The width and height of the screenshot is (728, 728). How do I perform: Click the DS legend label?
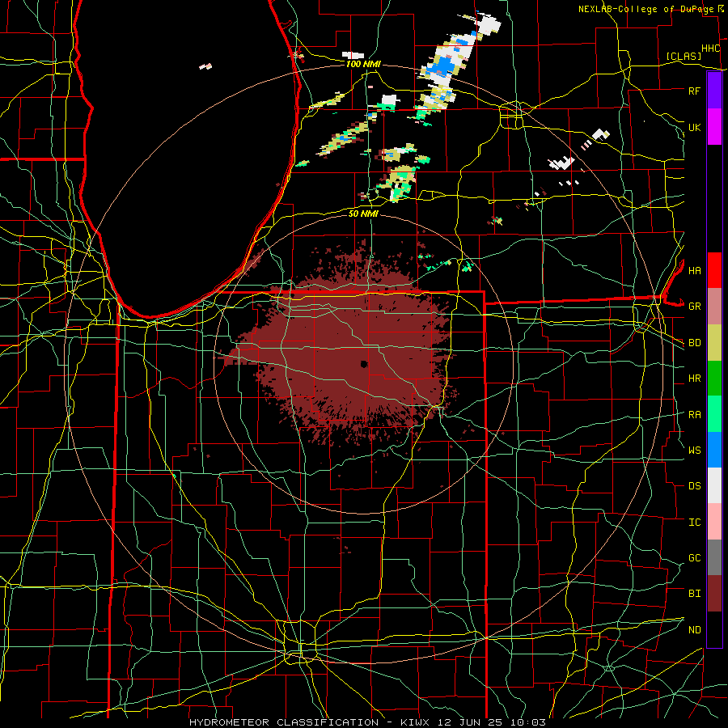tap(694, 486)
